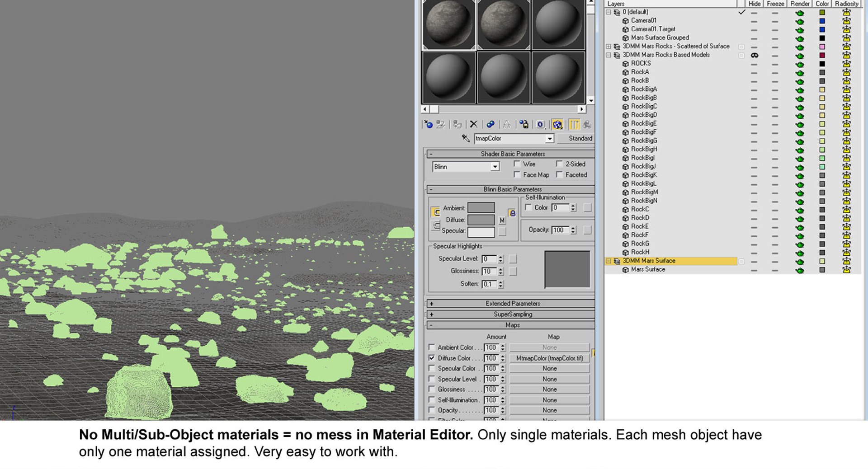Uncheck the Diffuse Color map checkbox
This screenshot has height=469, width=868.
(432, 358)
